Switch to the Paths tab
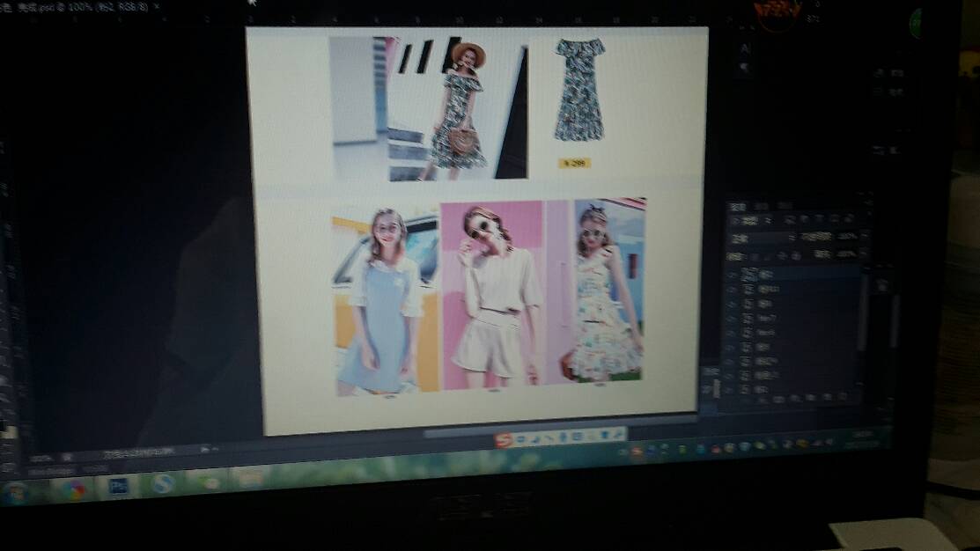 point(785,206)
